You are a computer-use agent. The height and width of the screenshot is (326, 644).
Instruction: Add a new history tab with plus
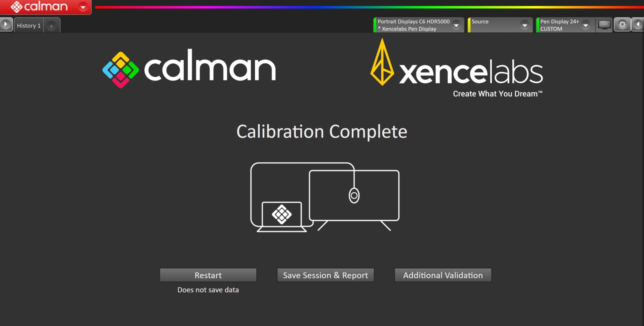pyautogui.click(x=51, y=26)
